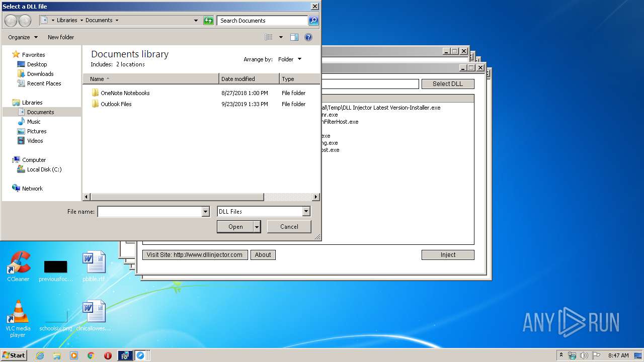
Task: Sort by the Date modified column
Action: [249, 79]
